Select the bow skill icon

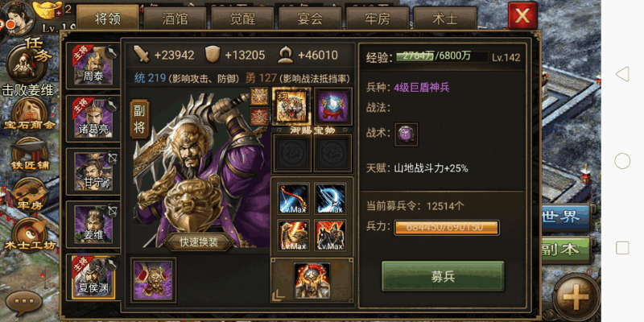click(x=294, y=198)
